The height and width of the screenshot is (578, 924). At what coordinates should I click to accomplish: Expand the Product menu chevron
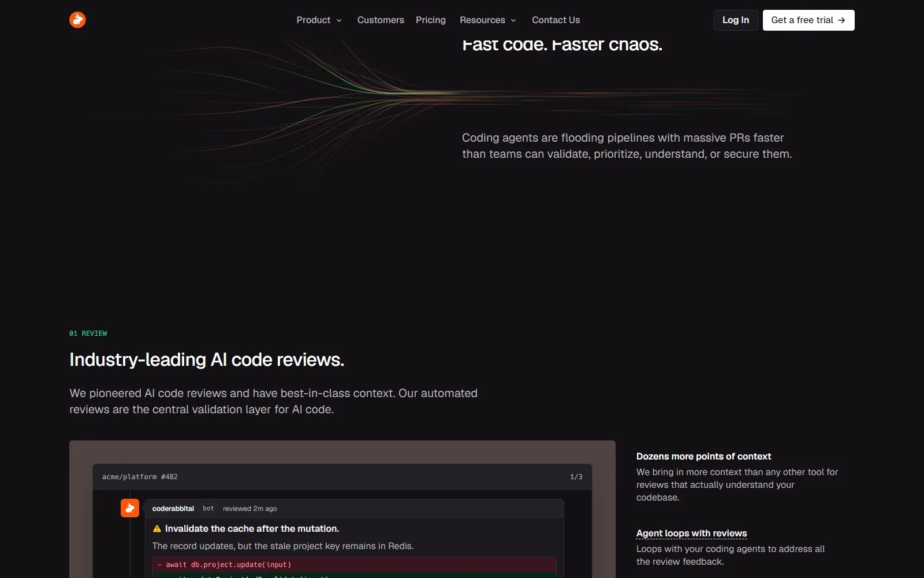point(339,20)
